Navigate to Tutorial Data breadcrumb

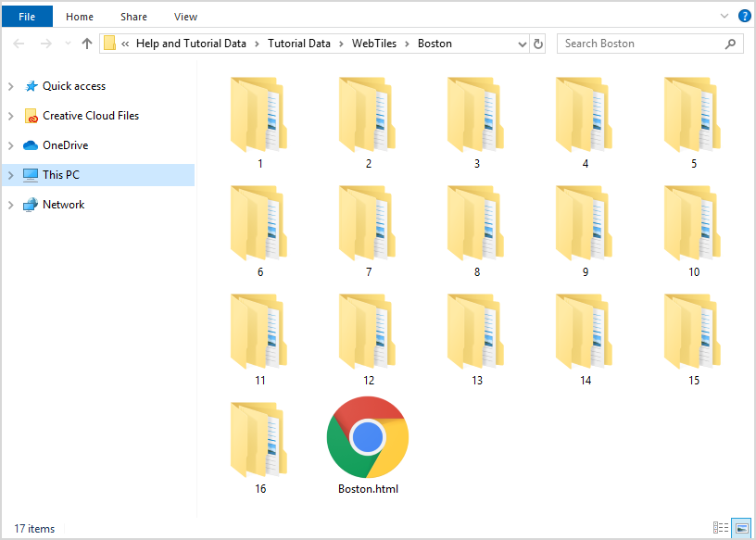[299, 44]
